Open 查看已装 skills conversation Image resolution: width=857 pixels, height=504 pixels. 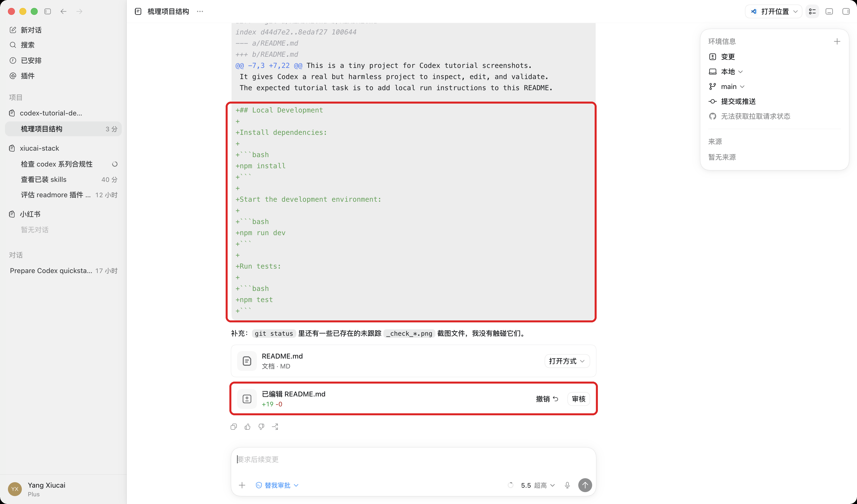coord(63,179)
